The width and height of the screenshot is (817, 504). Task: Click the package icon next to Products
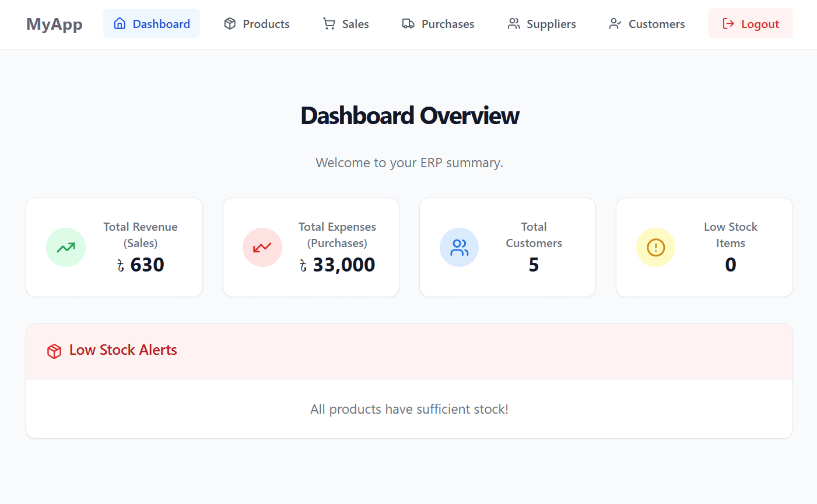(230, 23)
